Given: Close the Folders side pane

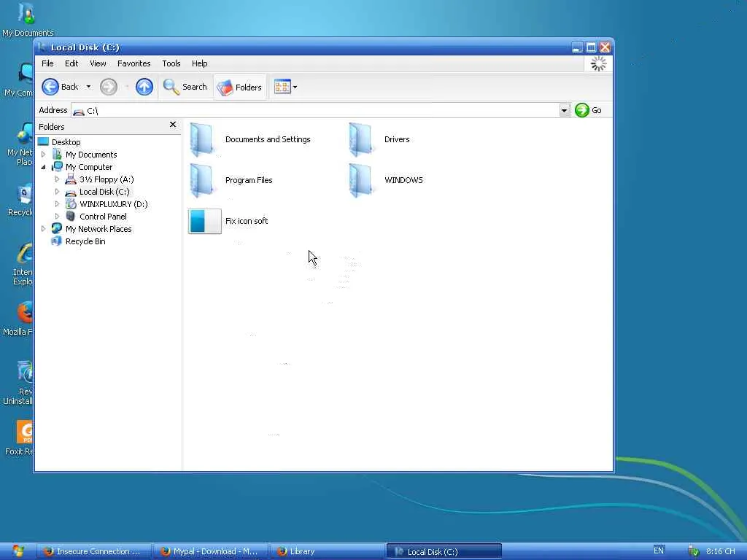Looking at the screenshot, I should click(x=173, y=125).
